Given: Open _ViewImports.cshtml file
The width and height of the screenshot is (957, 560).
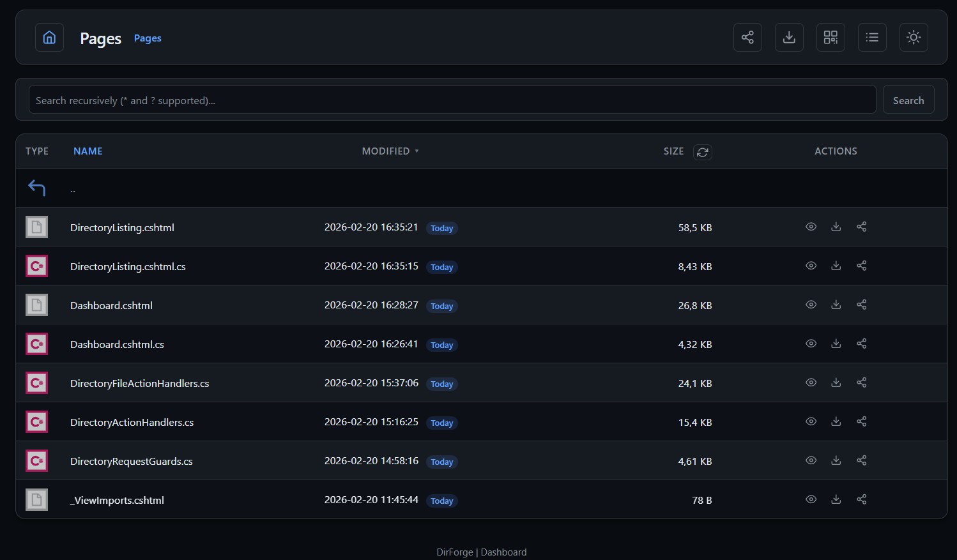Looking at the screenshot, I should [x=117, y=500].
